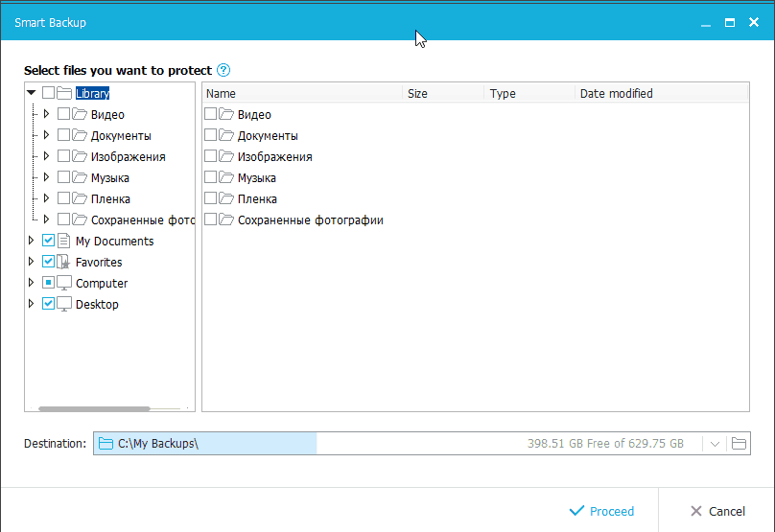Screen dimensions: 775x532
Task: Check the Документы checkbox in file list
Action: (210, 135)
